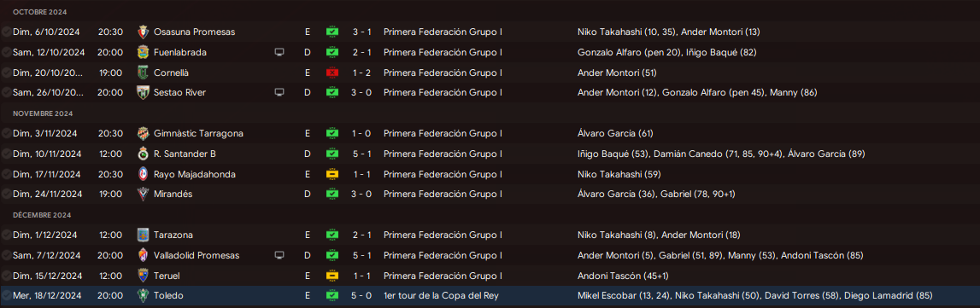This screenshot has width=980, height=308.
Task: Open the Primera Federación Grupo I link on Fuenlabrada row
Action: (x=443, y=52)
